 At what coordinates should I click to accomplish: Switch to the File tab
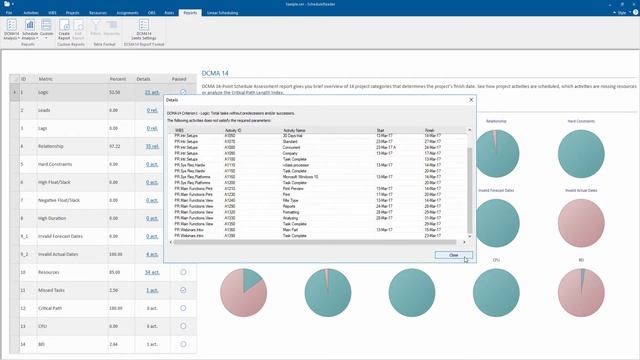(x=9, y=13)
